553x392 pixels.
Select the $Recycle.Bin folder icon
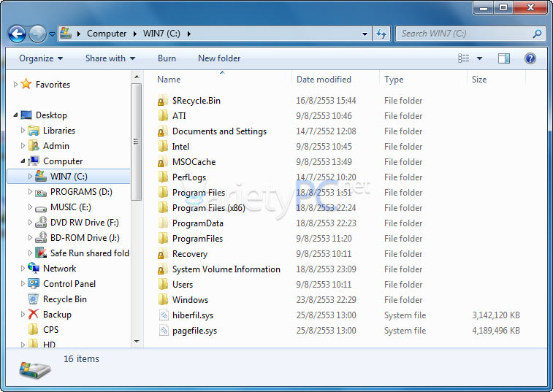(x=163, y=101)
